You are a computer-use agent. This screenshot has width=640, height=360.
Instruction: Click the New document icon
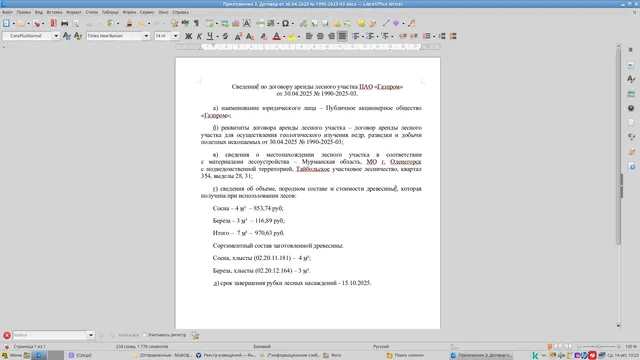[6, 24]
